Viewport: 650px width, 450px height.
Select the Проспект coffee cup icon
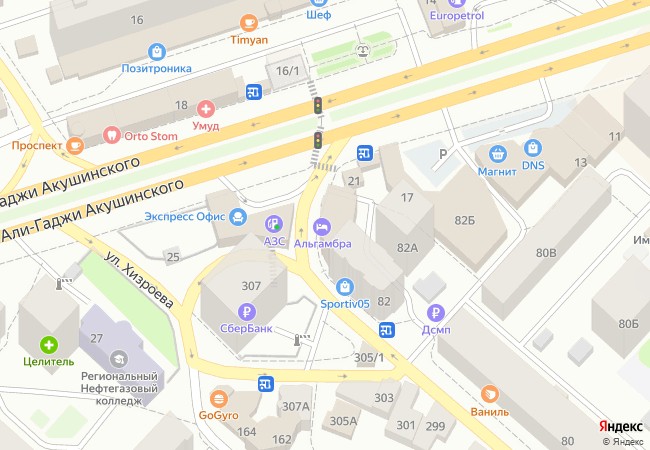pos(75,145)
